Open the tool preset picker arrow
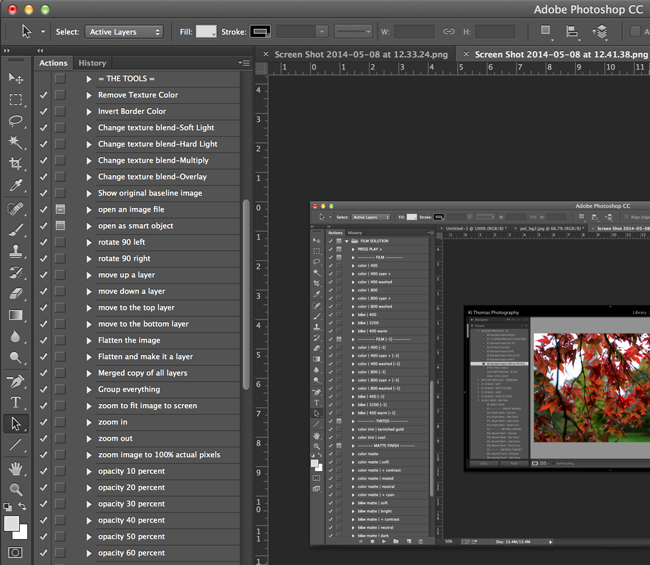 (x=43, y=32)
